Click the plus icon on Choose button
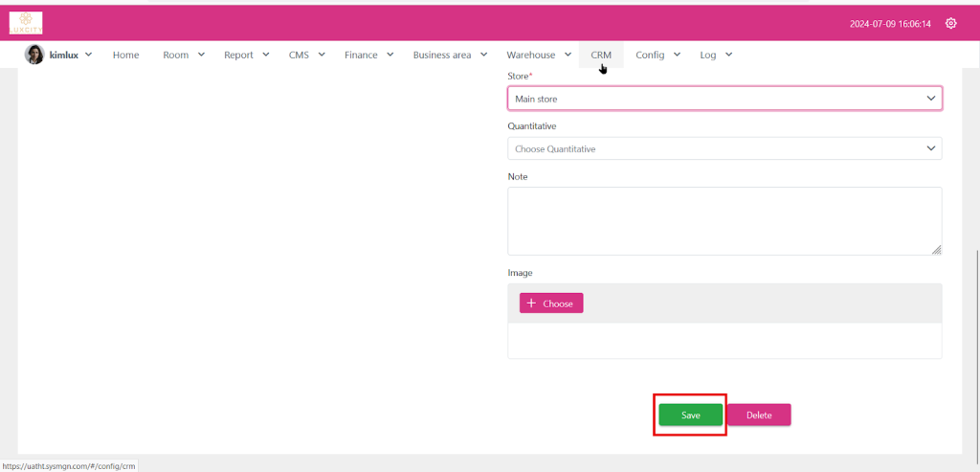 [x=531, y=303]
